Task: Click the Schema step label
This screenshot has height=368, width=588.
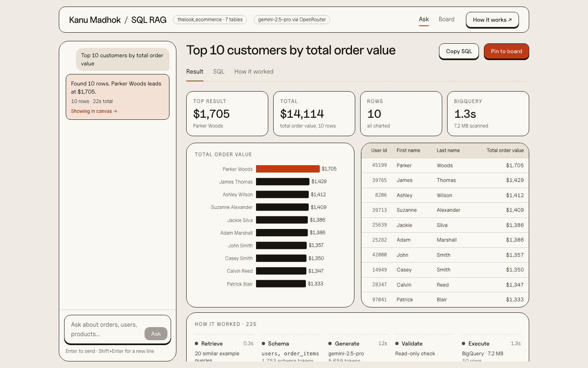Action: point(278,344)
